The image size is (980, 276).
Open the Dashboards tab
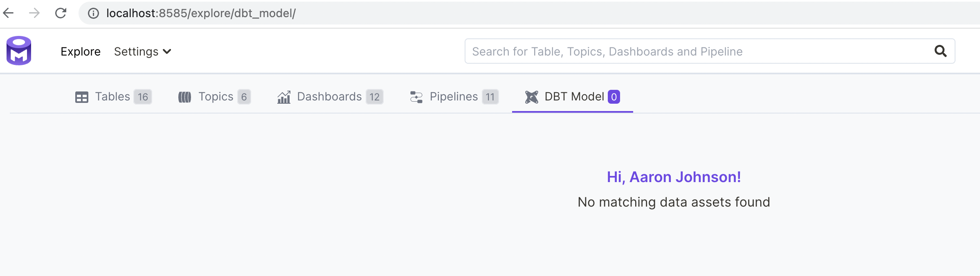tap(329, 97)
